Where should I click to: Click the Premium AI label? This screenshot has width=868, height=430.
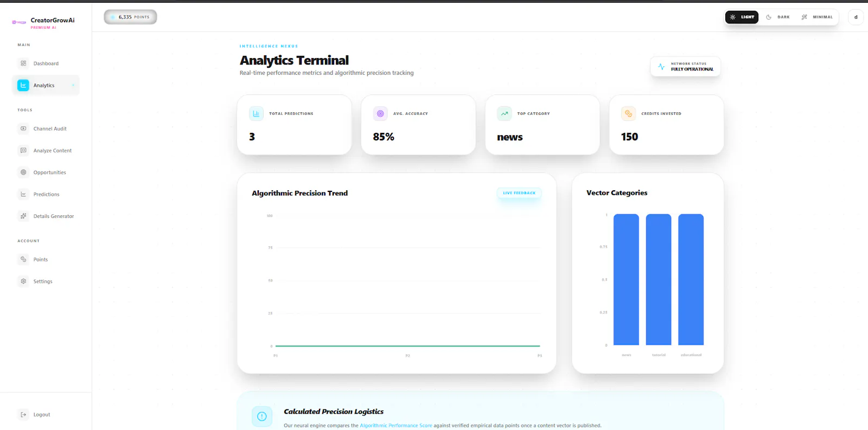coord(43,28)
